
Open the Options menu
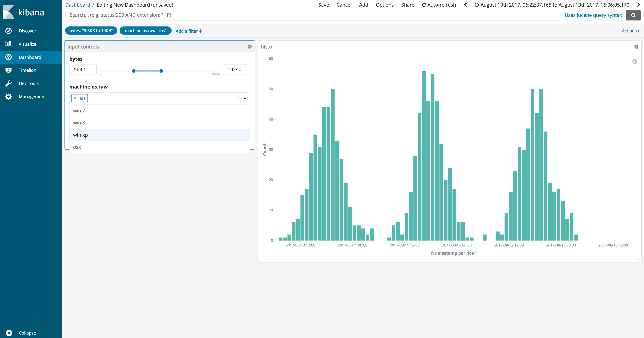(385, 5)
